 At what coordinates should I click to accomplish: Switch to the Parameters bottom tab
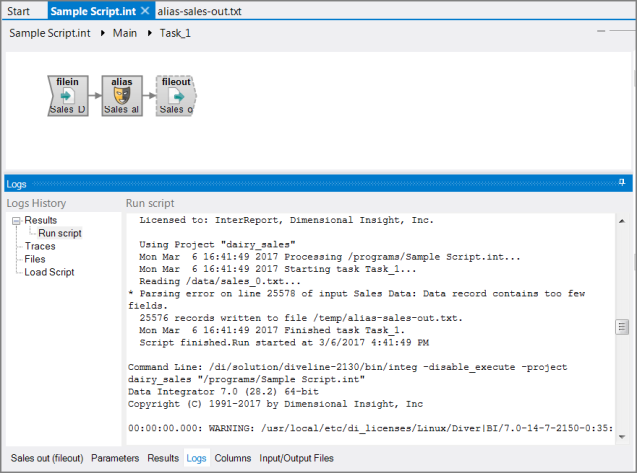pos(115,458)
